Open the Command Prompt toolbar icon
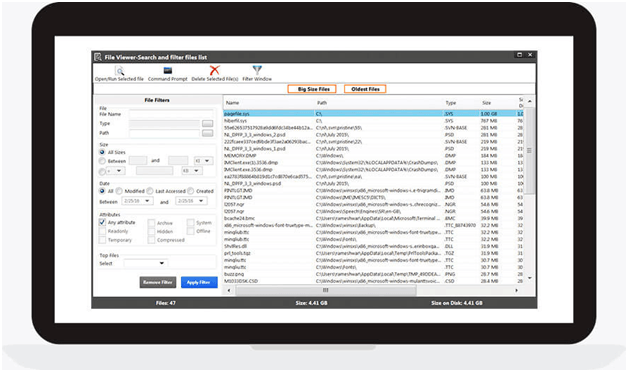 coord(167,71)
